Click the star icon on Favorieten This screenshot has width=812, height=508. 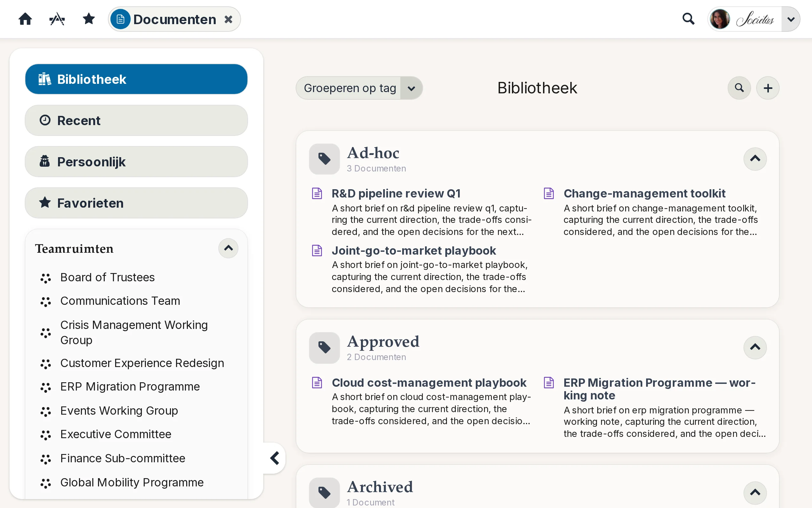click(x=45, y=203)
